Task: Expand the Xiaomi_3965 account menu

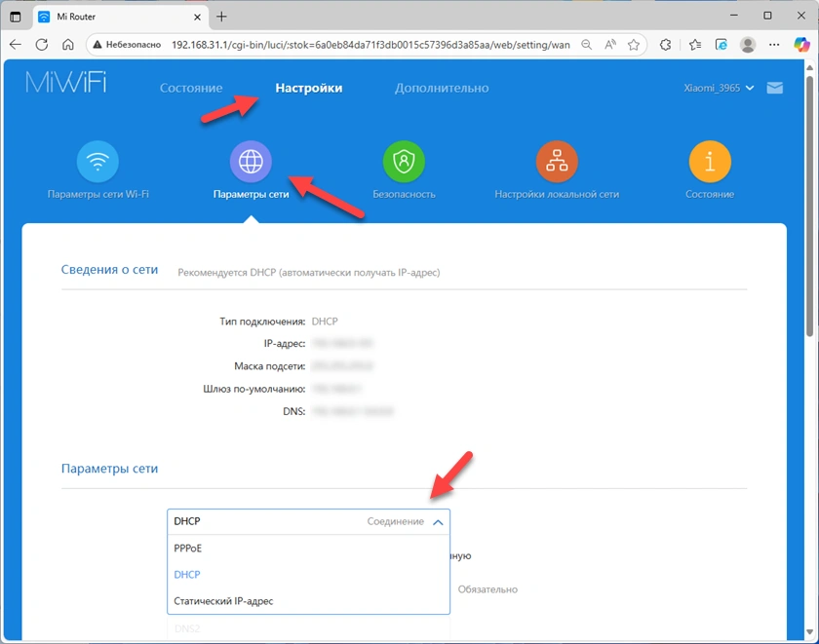Action: 720,89
